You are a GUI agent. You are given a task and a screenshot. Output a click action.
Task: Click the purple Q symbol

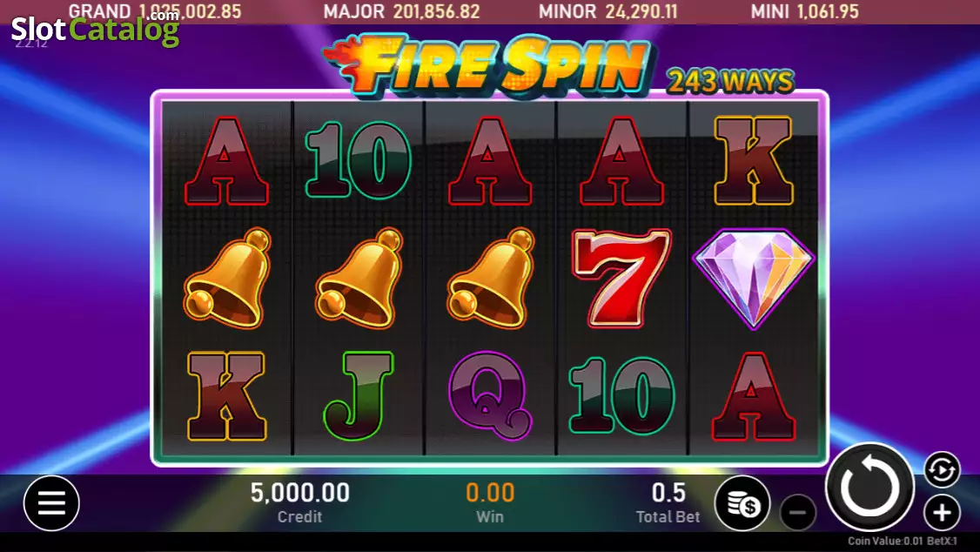[x=490, y=395]
